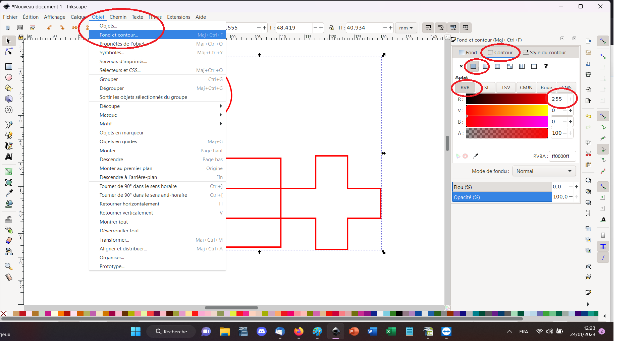This screenshot has width=644, height=362.
Task: Open Windows Recherche search box
Action: pos(171,331)
